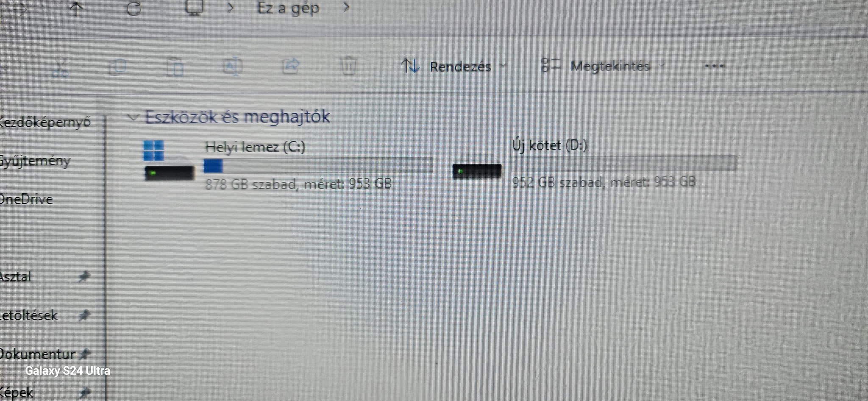Click the Up arrow navigation icon
This screenshot has height=401, width=868.
click(x=76, y=8)
